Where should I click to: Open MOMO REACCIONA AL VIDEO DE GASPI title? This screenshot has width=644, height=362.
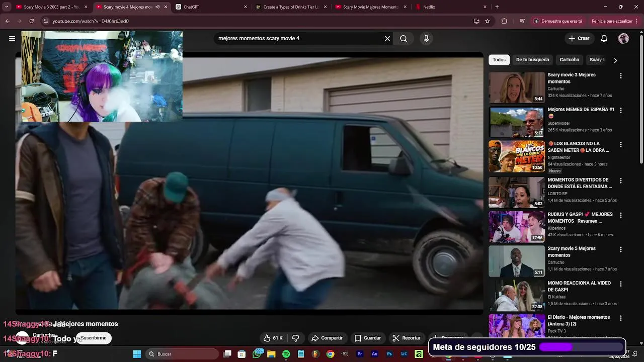click(x=579, y=287)
